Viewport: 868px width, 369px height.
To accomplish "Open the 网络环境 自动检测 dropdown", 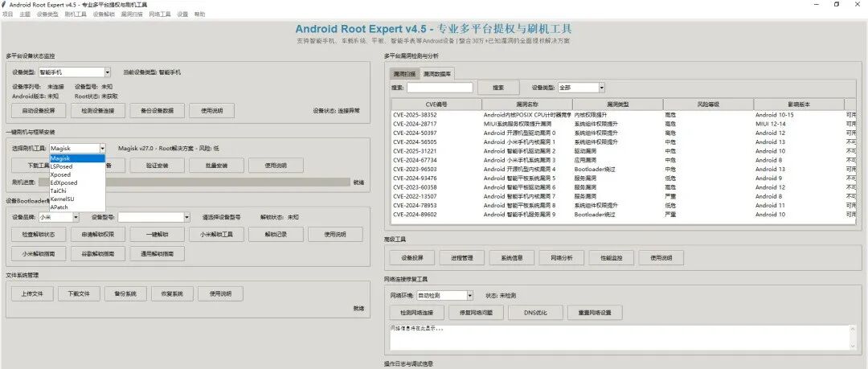I will click(x=470, y=296).
